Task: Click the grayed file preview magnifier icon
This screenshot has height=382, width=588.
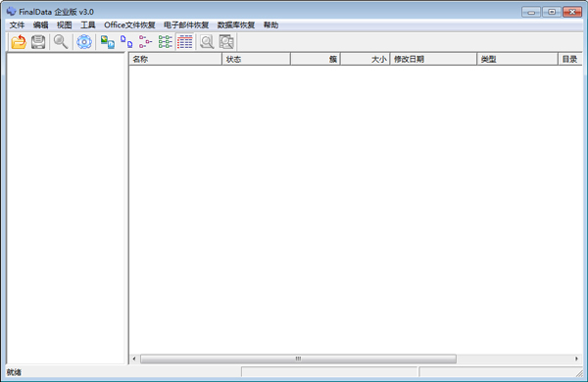Action: click(x=207, y=41)
